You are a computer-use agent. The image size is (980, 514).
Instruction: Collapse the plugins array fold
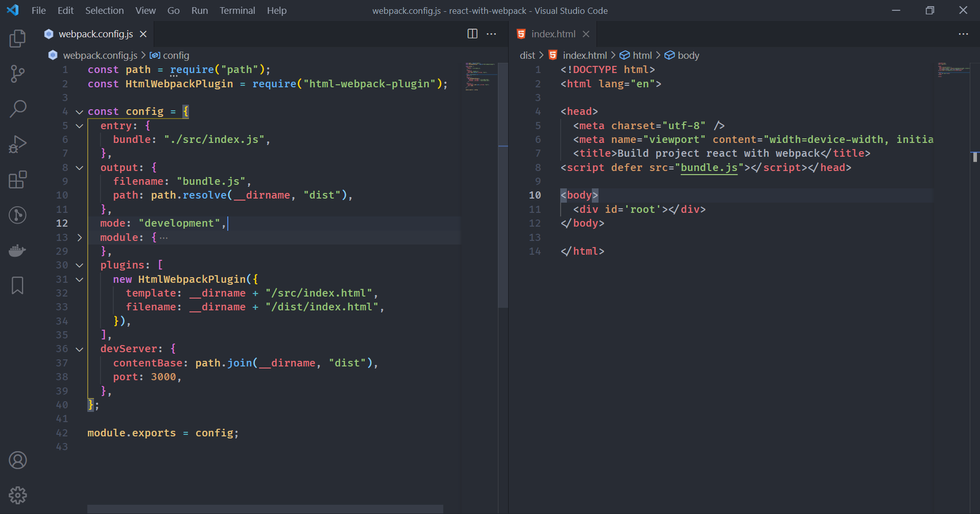pos(80,265)
